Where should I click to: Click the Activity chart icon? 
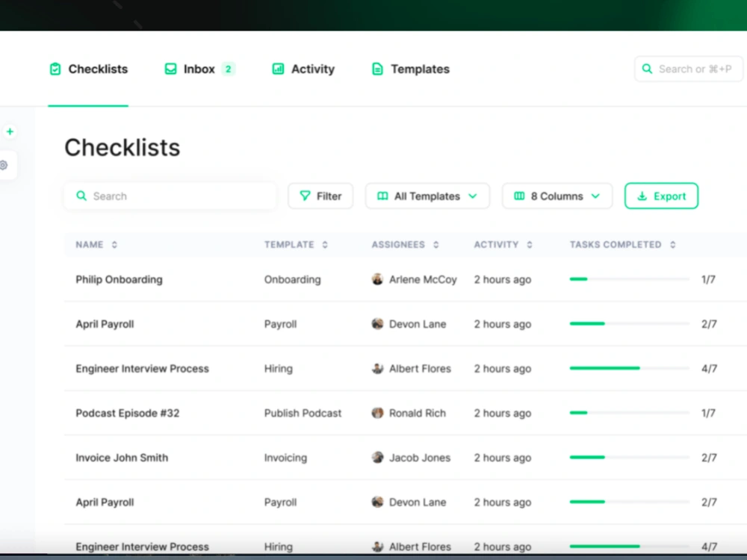(x=278, y=69)
